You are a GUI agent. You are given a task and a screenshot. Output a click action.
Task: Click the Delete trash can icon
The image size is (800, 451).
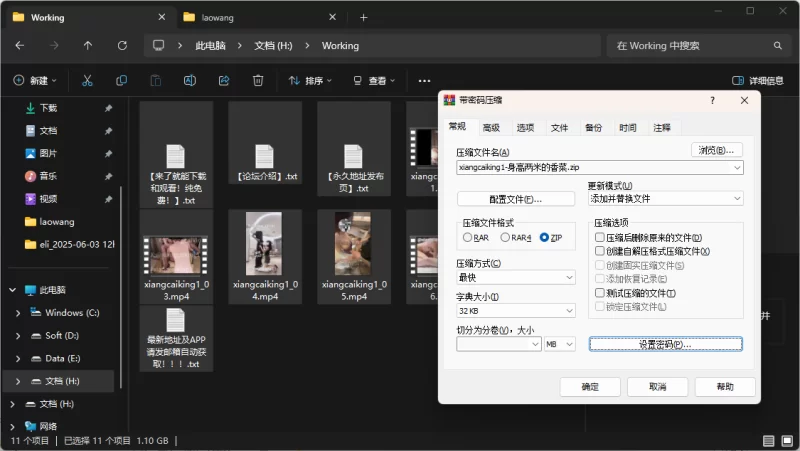[258, 80]
